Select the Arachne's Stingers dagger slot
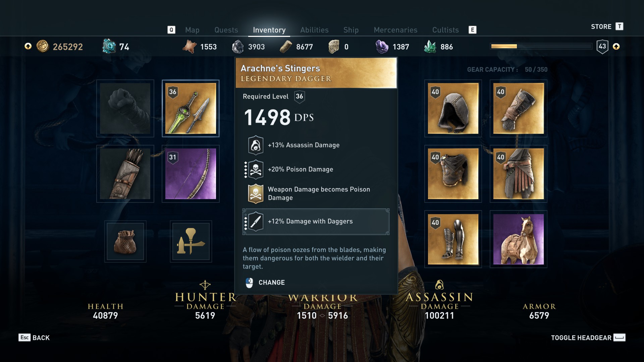Viewport: 644px width, 362px height. [x=191, y=108]
